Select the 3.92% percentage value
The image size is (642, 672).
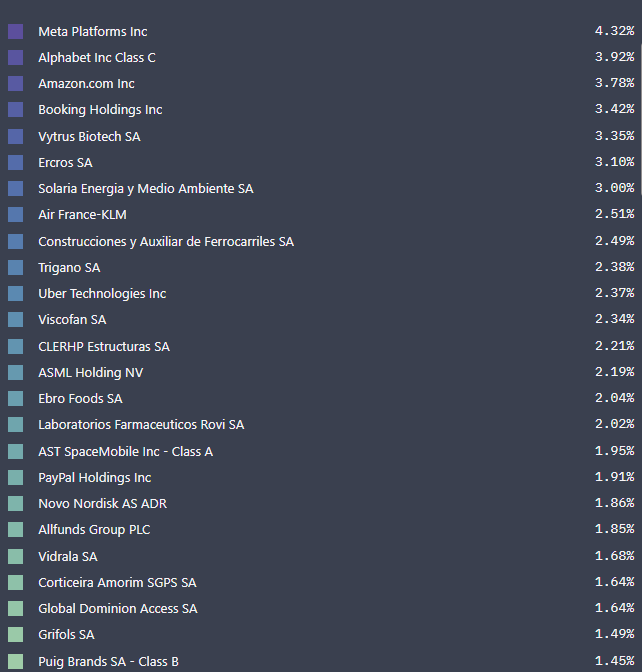pyautogui.click(x=615, y=57)
